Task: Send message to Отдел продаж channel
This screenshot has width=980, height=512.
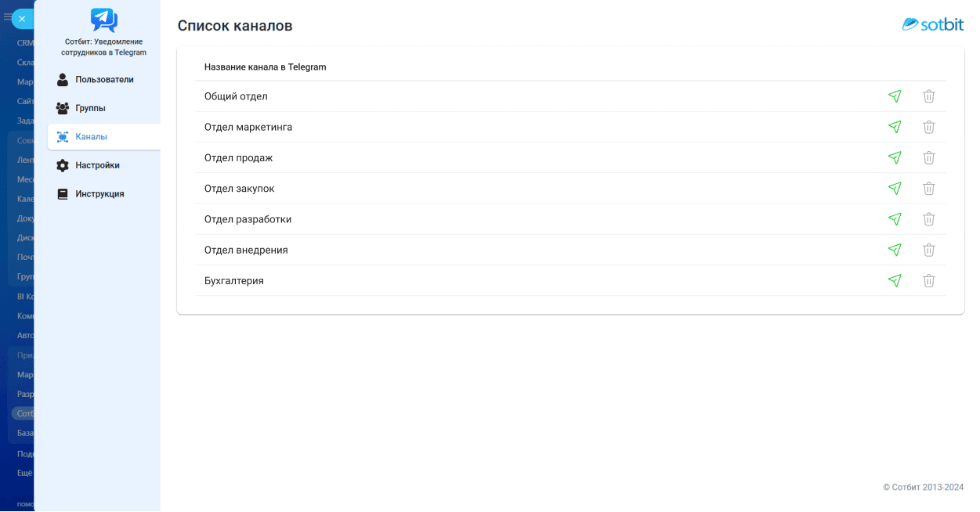Action: [x=895, y=157]
